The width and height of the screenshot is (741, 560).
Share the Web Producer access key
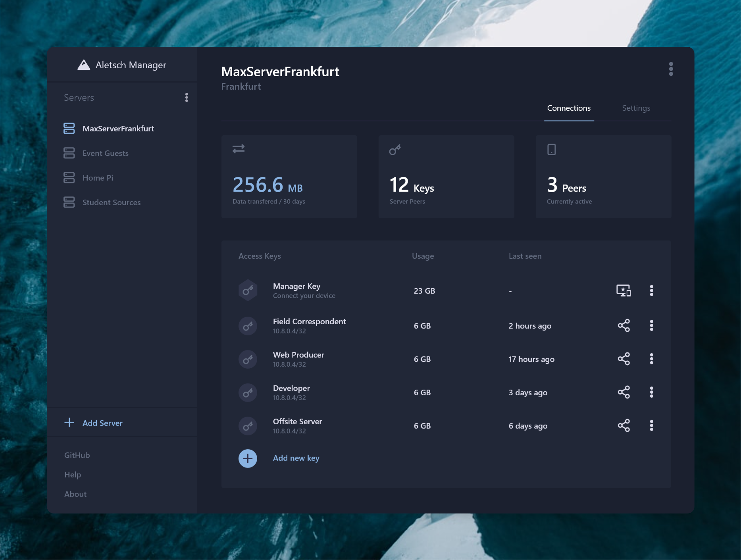[624, 359]
